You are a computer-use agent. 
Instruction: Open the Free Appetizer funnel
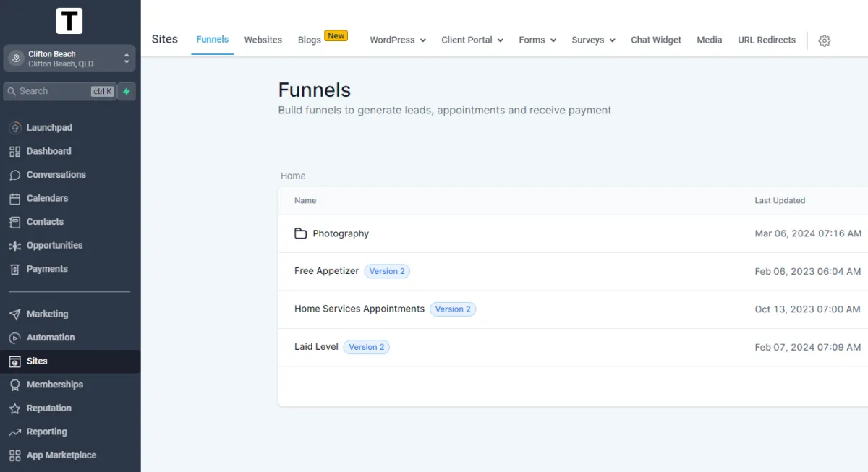(x=326, y=271)
